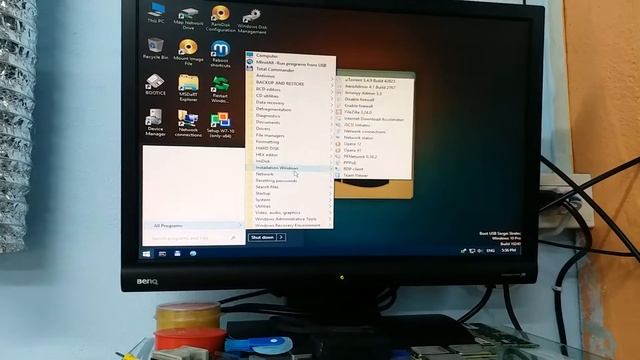Launch Internet Download Accelerator
The width and height of the screenshot is (640, 360).
pyautogui.click(x=373, y=119)
